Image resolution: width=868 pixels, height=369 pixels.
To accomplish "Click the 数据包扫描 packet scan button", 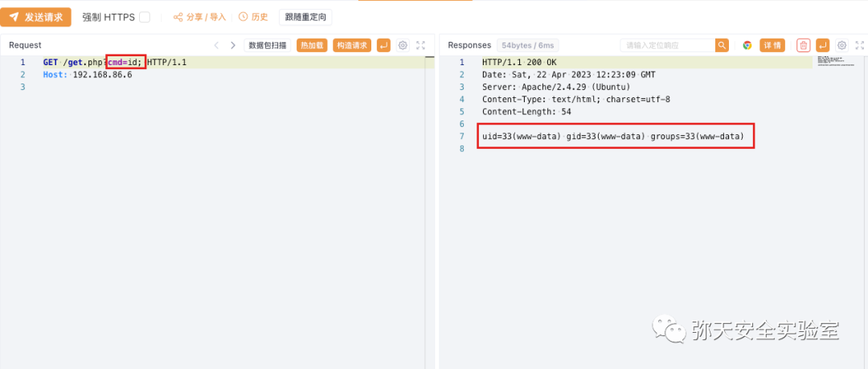I will pyautogui.click(x=268, y=46).
